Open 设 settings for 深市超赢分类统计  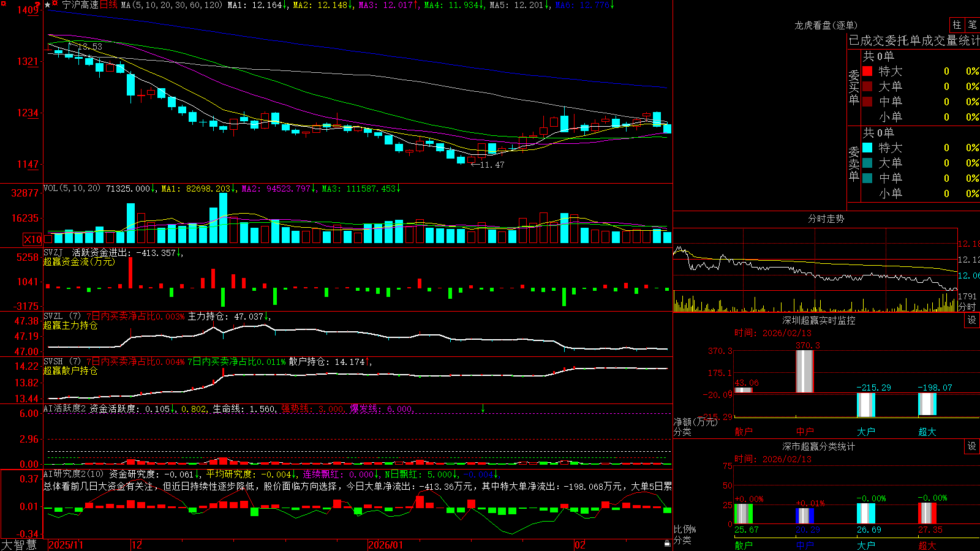[x=972, y=446]
